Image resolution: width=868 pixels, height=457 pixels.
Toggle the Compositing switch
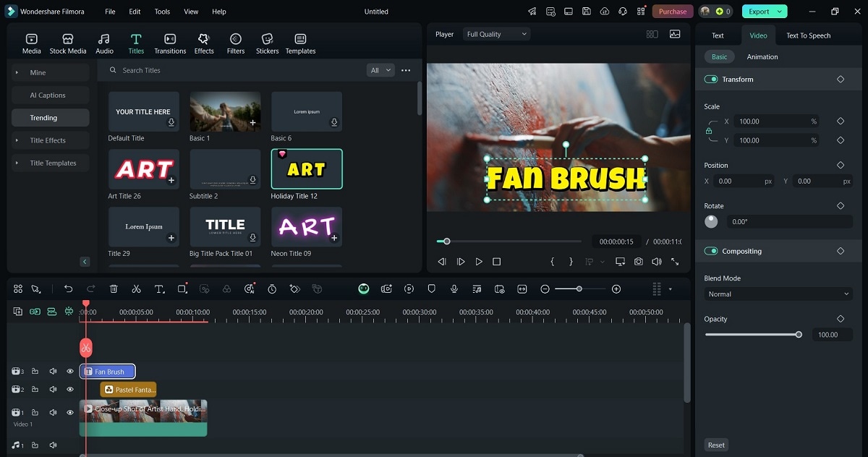(711, 251)
